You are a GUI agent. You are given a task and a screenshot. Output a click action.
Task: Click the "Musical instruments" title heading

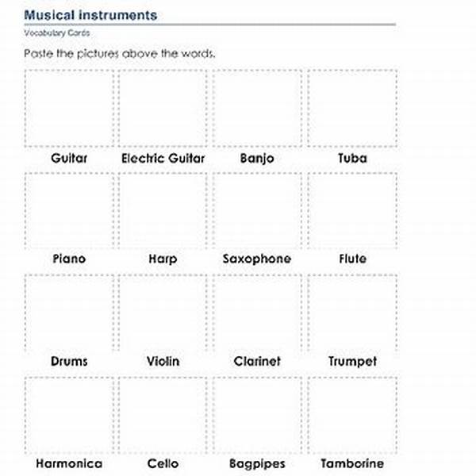tap(90, 15)
